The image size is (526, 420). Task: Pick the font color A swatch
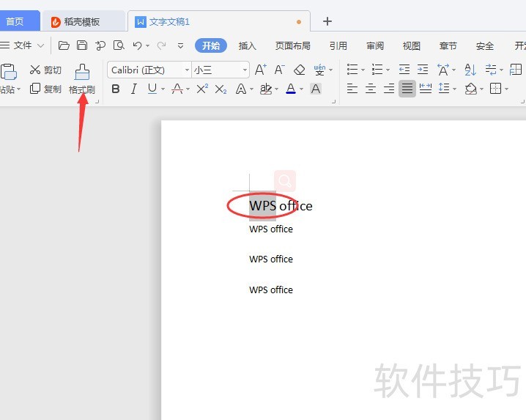click(291, 89)
